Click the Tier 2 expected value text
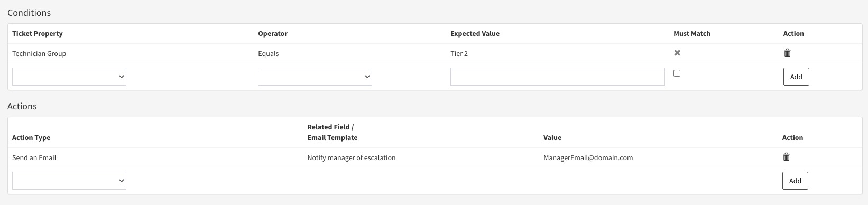The width and height of the screenshot is (868, 205). tap(459, 53)
